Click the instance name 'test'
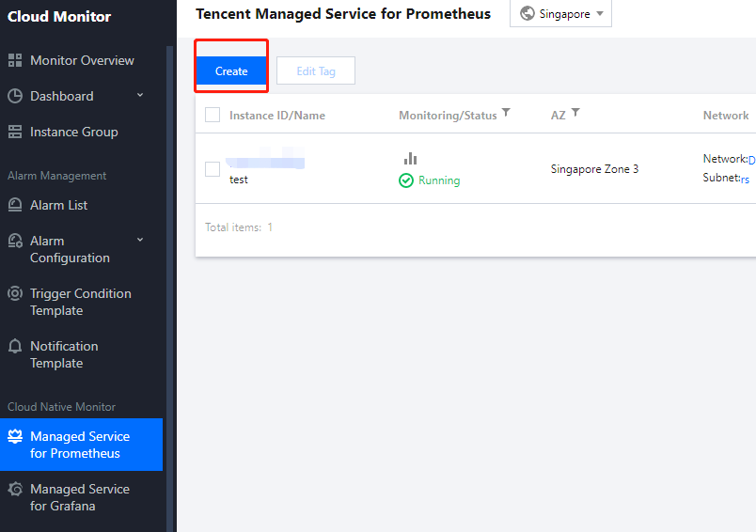The height and width of the screenshot is (532, 756). [x=239, y=180]
